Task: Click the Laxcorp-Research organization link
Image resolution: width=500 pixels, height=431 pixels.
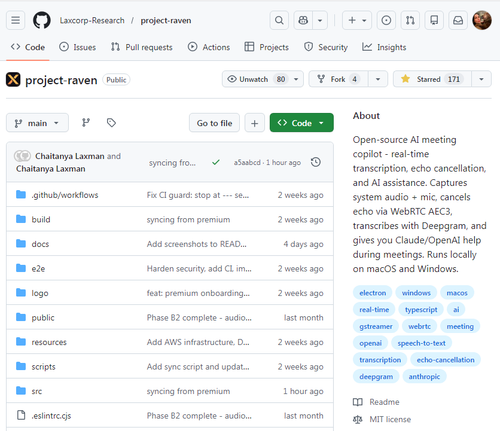Action: 92,20
